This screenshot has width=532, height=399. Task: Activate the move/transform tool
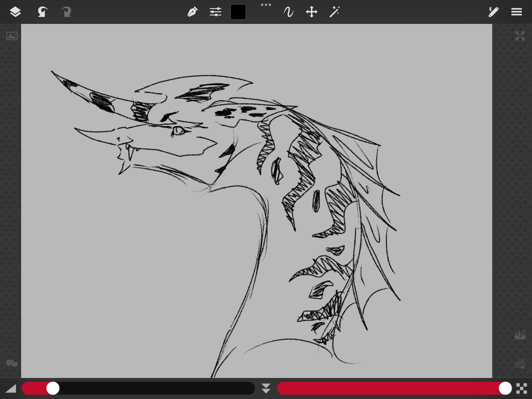pos(312,12)
